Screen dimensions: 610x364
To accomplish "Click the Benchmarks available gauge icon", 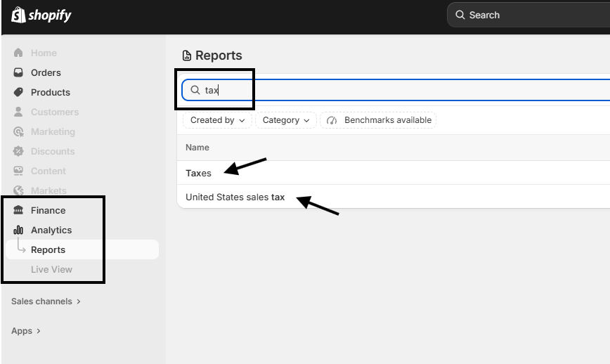I will (x=333, y=120).
